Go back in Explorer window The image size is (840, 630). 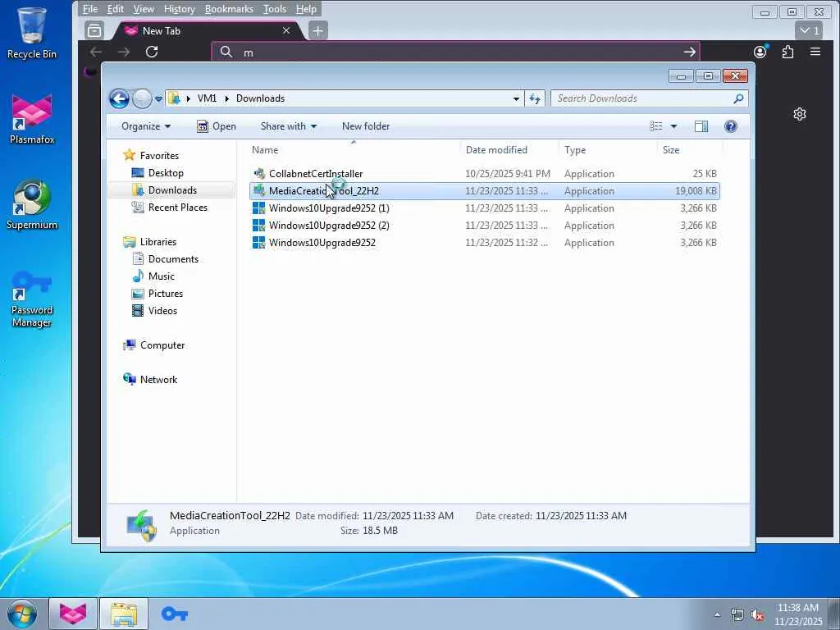(120, 98)
